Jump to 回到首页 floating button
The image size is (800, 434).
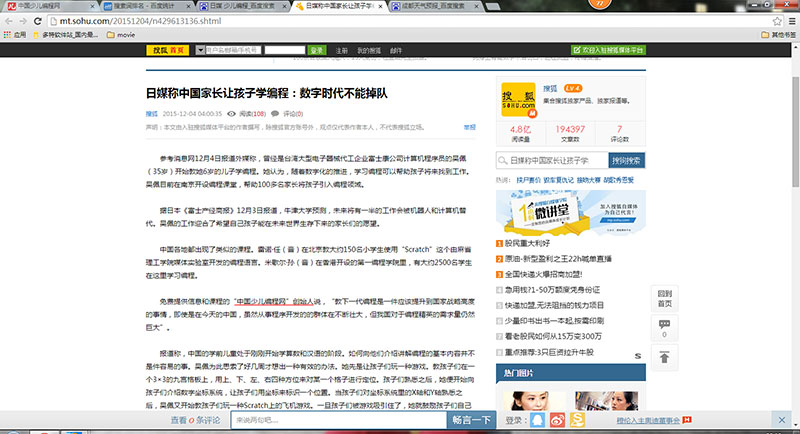[x=664, y=298]
